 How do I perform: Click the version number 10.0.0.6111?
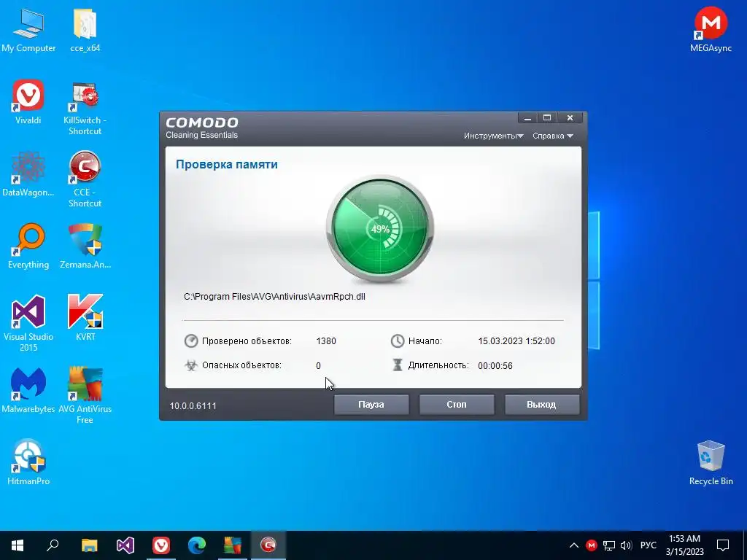[193, 405]
